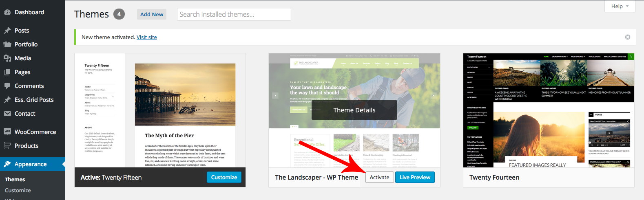
Task: Click Customize button for Twenty Fifteen
Action: tap(224, 177)
